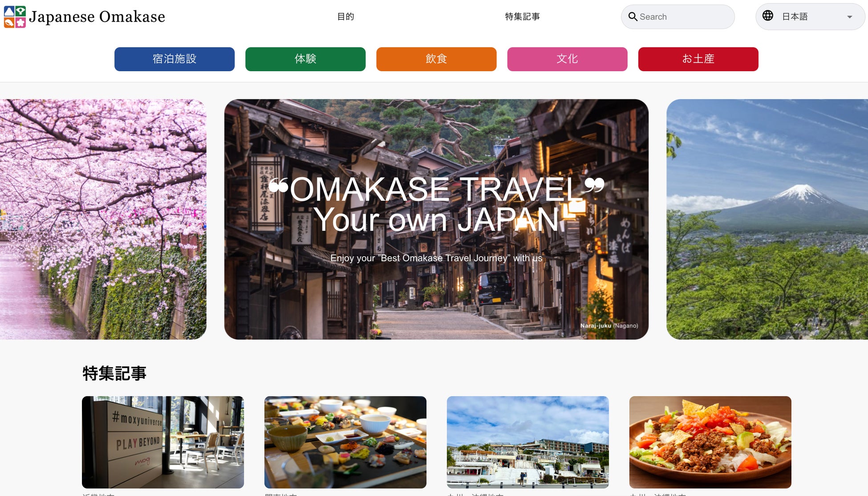Image resolution: width=868 pixels, height=496 pixels.
Task: Choose the orange 飲食 category button
Action: click(436, 59)
